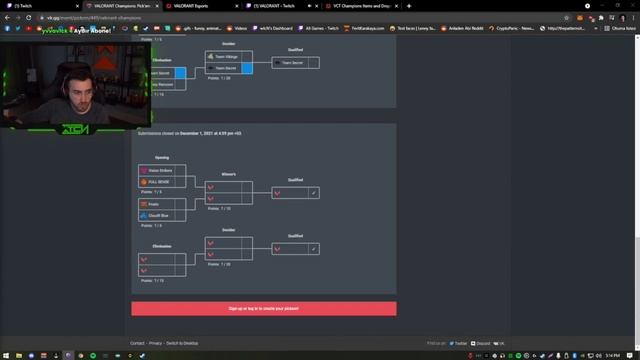
Task: Open the Windows notification center icon
Action: (x=630, y=356)
